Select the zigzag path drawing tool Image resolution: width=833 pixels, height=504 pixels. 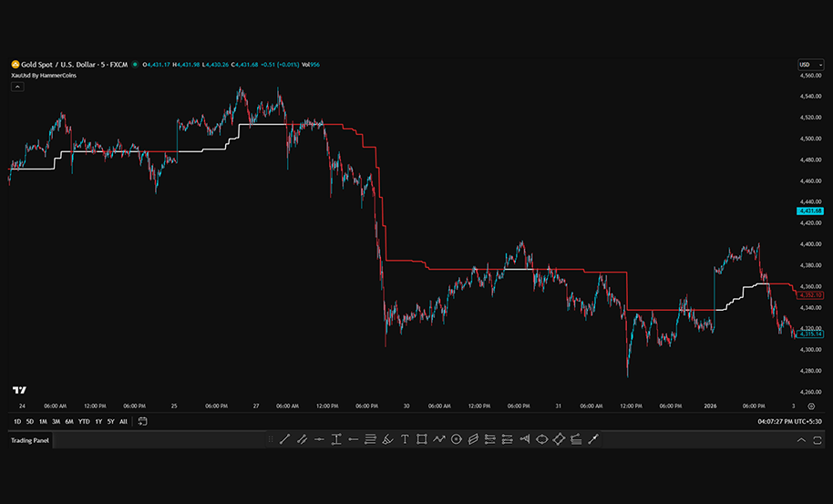(x=438, y=439)
